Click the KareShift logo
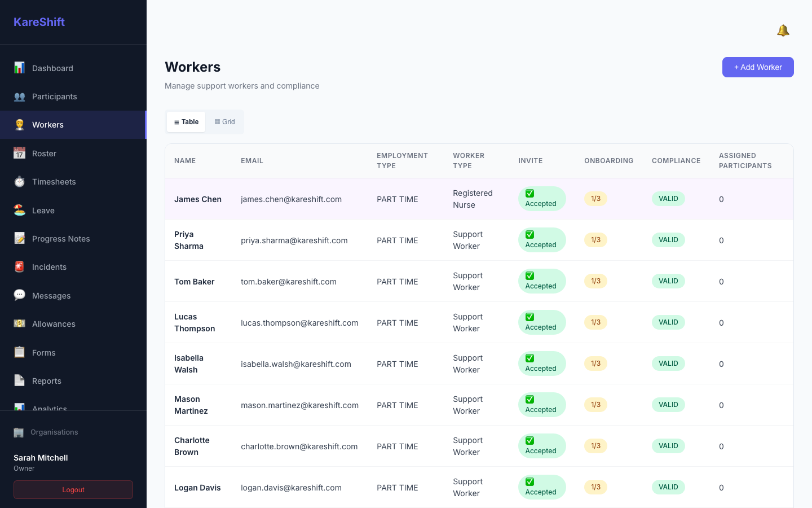The image size is (812, 508). coord(39,22)
